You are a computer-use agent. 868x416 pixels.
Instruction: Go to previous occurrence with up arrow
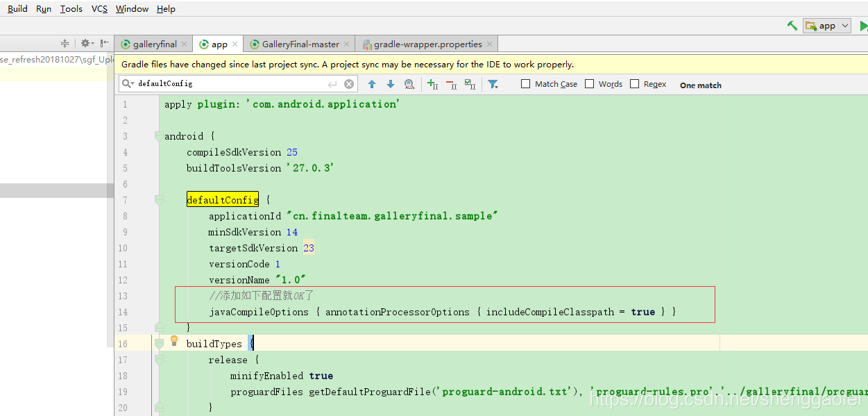(x=372, y=84)
